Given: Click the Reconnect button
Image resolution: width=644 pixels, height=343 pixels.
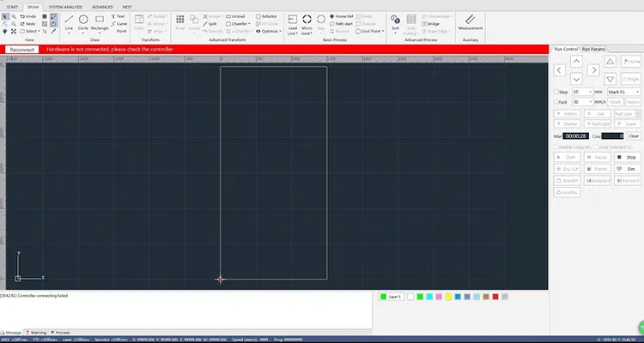Looking at the screenshot, I should coord(23,50).
